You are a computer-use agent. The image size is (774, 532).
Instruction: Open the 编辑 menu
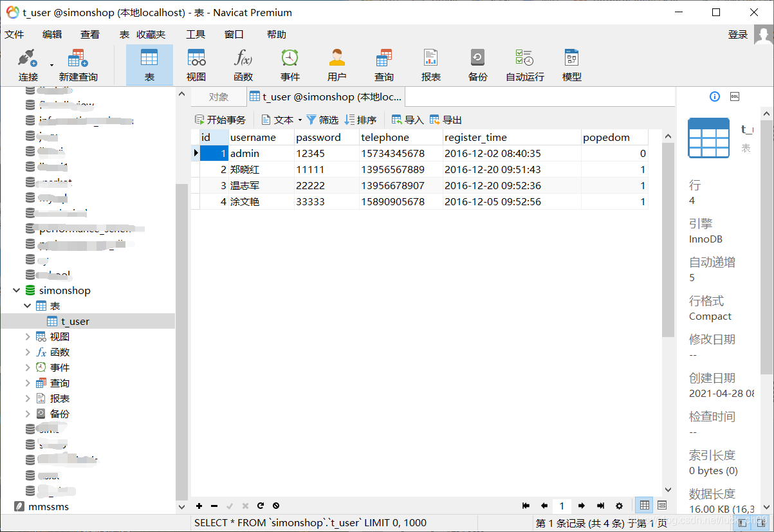coord(52,35)
